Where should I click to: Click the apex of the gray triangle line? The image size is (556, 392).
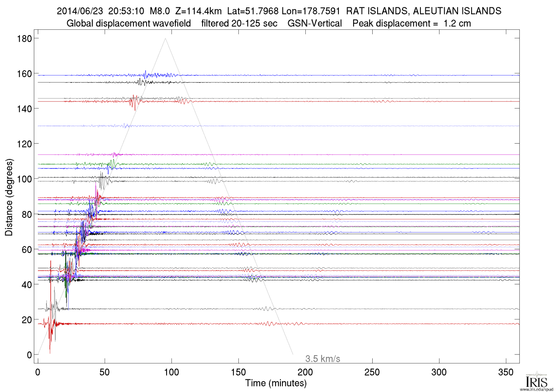pyautogui.click(x=165, y=38)
